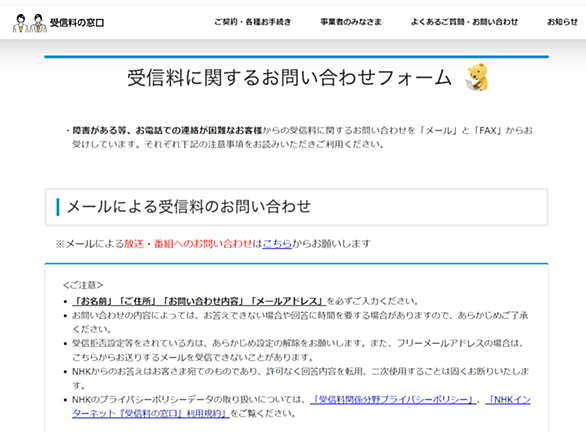586x432 pixels.
Task: Click the red 放送・番組へのお問い合わせ text
Action: 188,244
